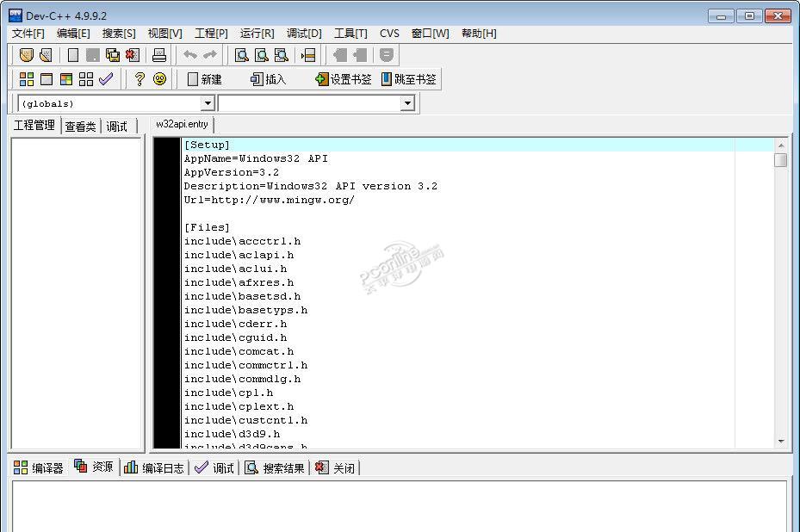Click the Undo arrow icon
This screenshot has height=532, width=800.
tap(190, 54)
